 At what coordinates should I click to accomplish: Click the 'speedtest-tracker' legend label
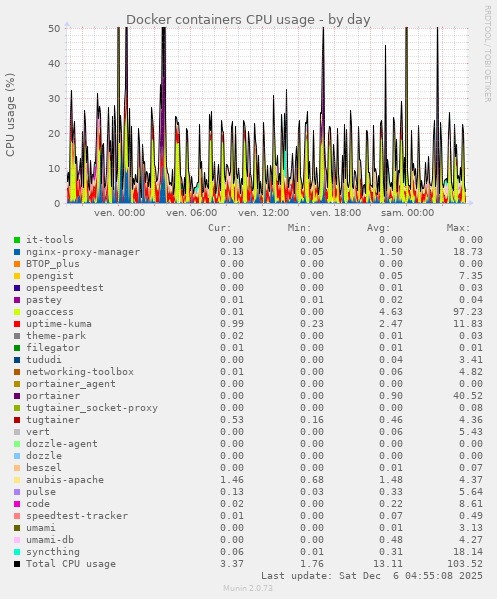coord(77,516)
